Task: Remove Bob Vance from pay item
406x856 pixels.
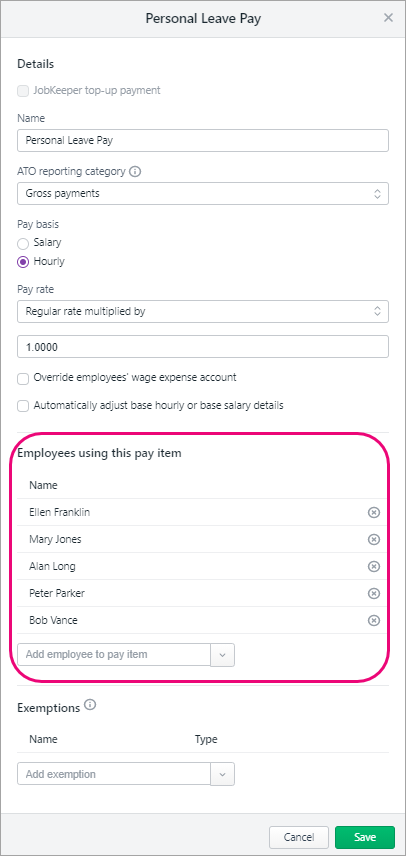Action: pyautogui.click(x=374, y=620)
